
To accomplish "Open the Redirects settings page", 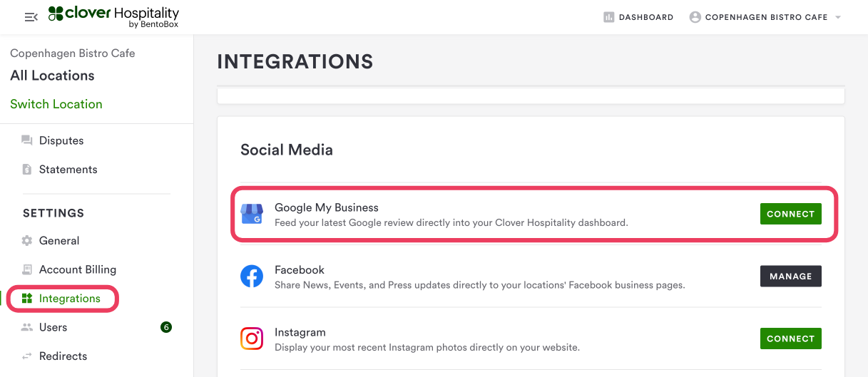I will [x=63, y=356].
